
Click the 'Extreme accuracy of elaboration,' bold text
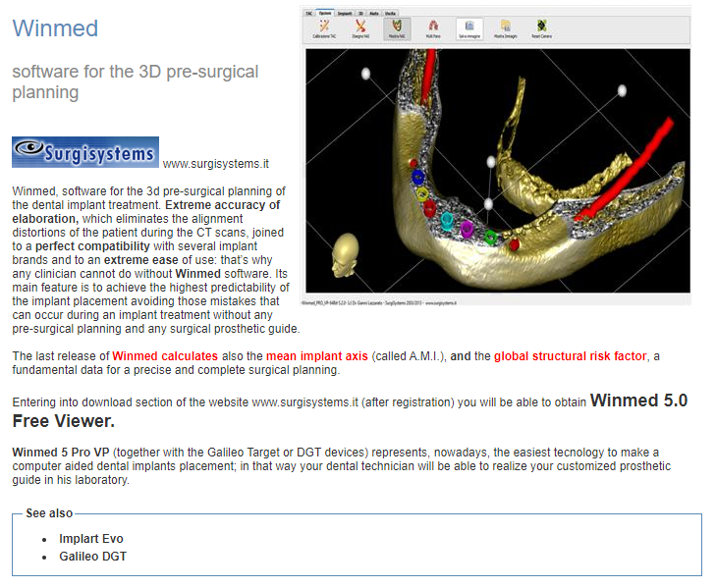146,212
